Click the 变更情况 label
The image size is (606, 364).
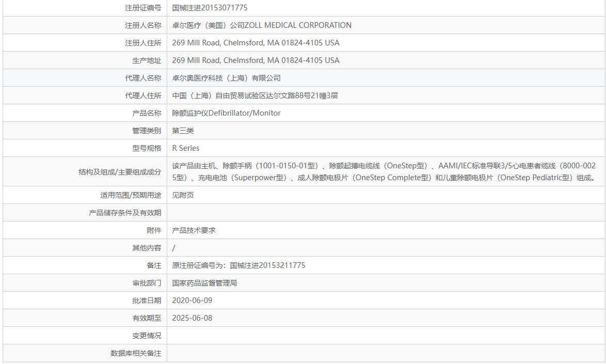147,336
